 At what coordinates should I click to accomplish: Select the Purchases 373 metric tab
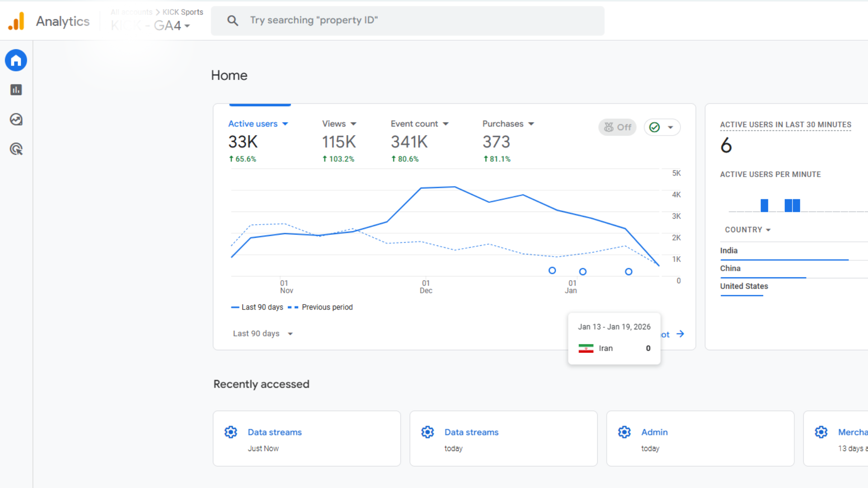tap(509, 141)
